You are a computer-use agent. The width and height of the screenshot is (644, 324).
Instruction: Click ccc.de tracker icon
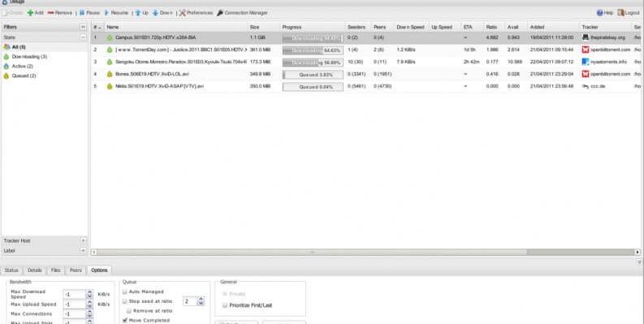[x=586, y=86]
